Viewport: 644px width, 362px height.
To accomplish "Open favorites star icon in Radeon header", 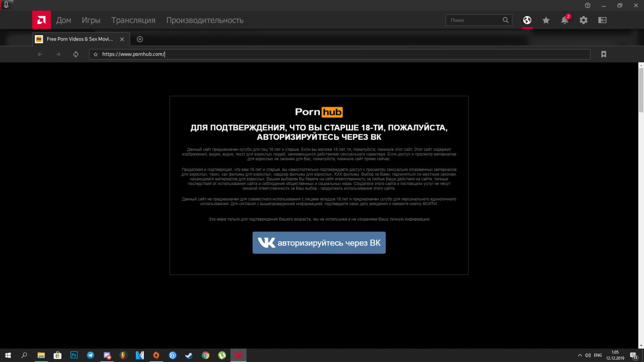I will pos(546,20).
